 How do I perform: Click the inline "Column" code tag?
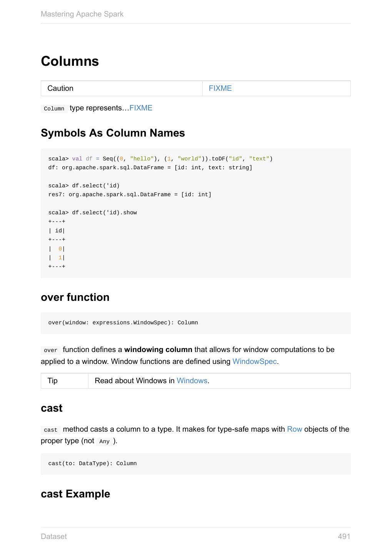tap(54, 109)
